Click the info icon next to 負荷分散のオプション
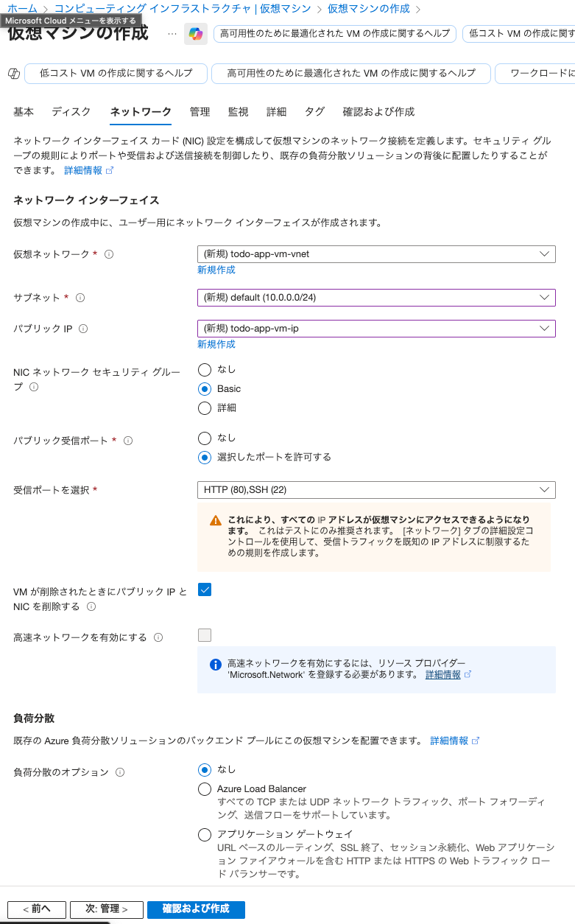Screen dimensions: 575x924 [120, 772]
